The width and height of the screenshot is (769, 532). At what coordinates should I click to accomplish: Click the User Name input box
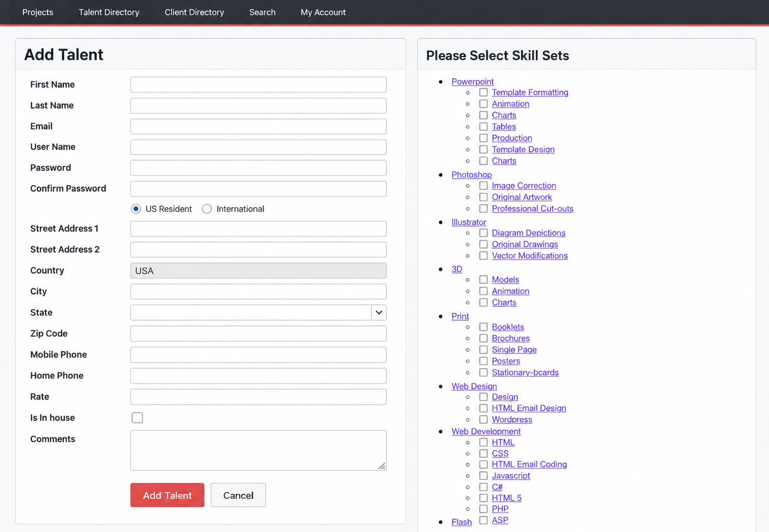259,147
